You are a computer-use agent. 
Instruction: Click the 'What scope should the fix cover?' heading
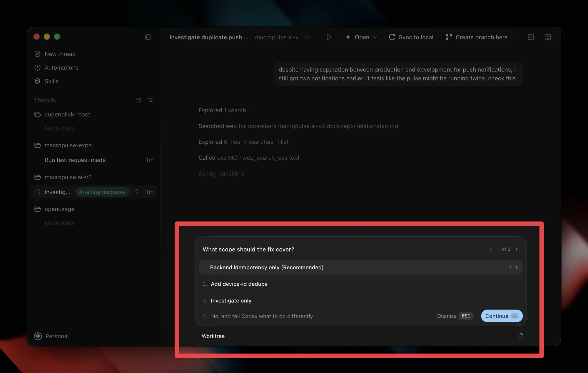click(x=248, y=249)
